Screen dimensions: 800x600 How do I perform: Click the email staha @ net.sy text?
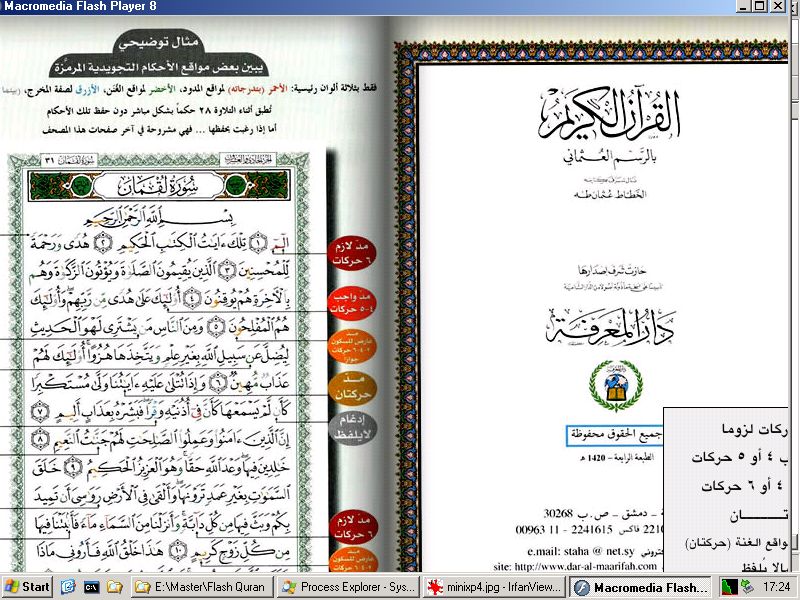pyautogui.click(x=581, y=551)
